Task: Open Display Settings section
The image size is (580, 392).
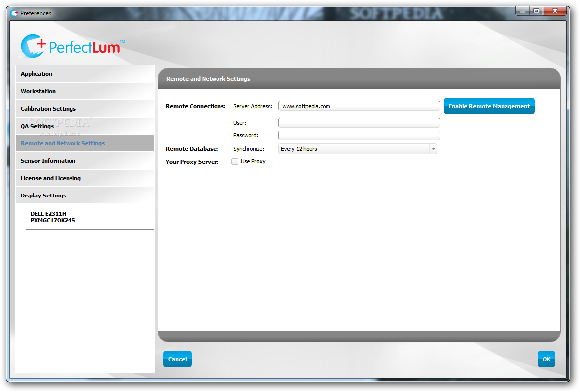Action: 85,196
